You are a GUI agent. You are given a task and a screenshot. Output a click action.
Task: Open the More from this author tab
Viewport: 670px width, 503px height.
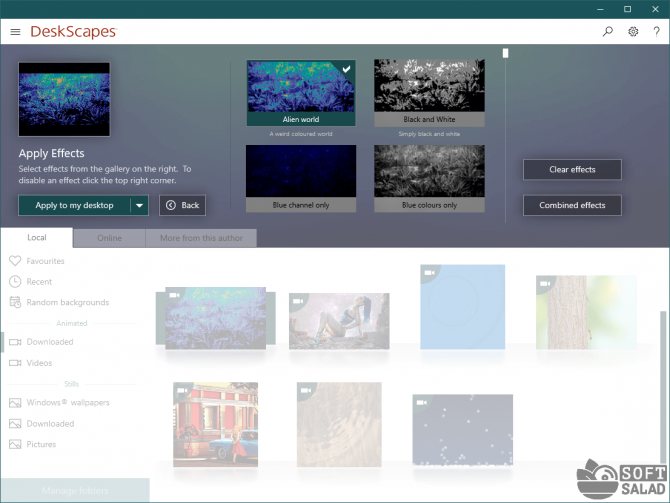(201, 238)
